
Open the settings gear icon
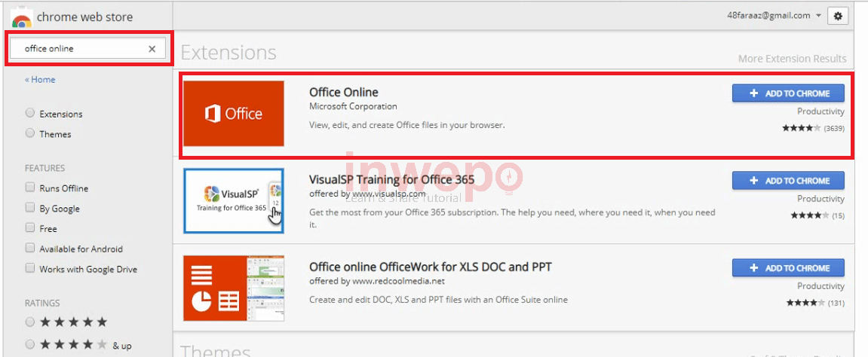pyautogui.click(x=838, y=17)
